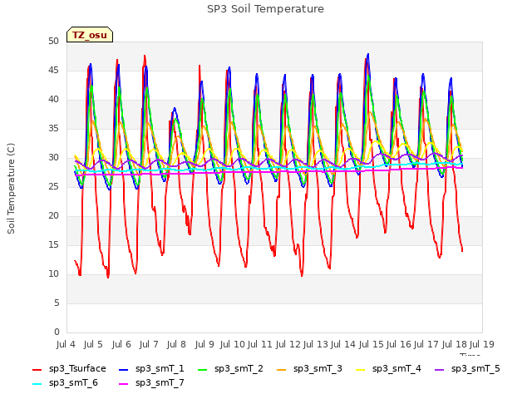Click the Jul 19 x-axis tick label
Image resolution: width=532 pixels, height=399 pixels.
pyautogui.click(x=482, y=344)
